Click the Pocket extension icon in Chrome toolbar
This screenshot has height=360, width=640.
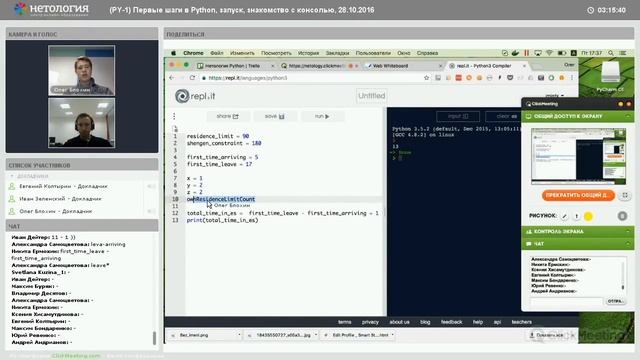(510, 78)
